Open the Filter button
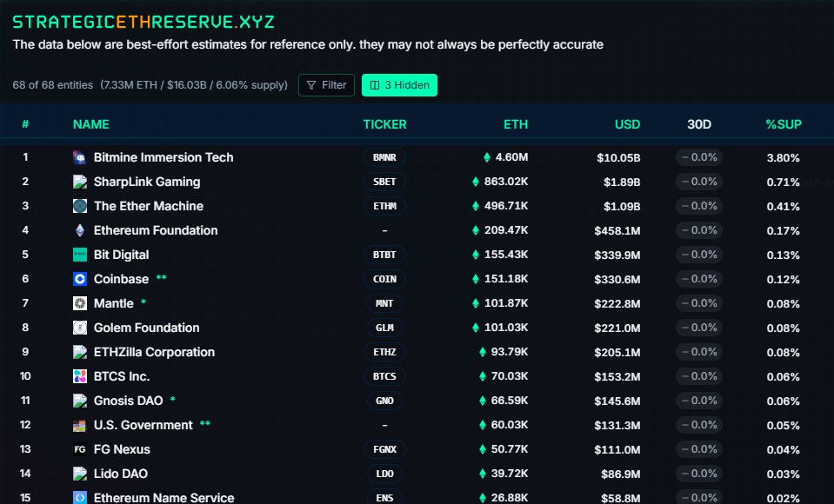This screenshot has height=504, width=834. point(327,85)
